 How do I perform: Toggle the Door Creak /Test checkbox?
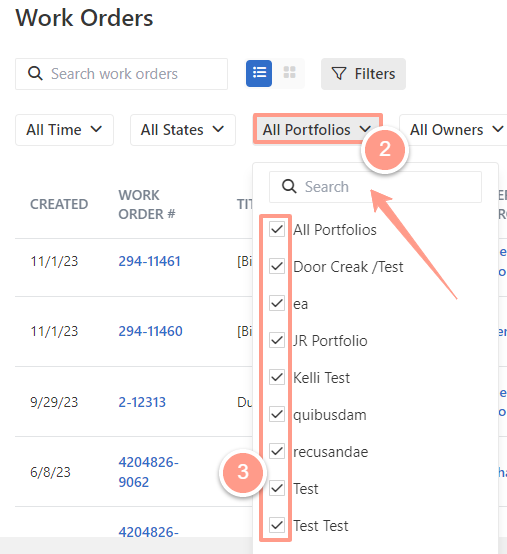[x=277, y=266]
